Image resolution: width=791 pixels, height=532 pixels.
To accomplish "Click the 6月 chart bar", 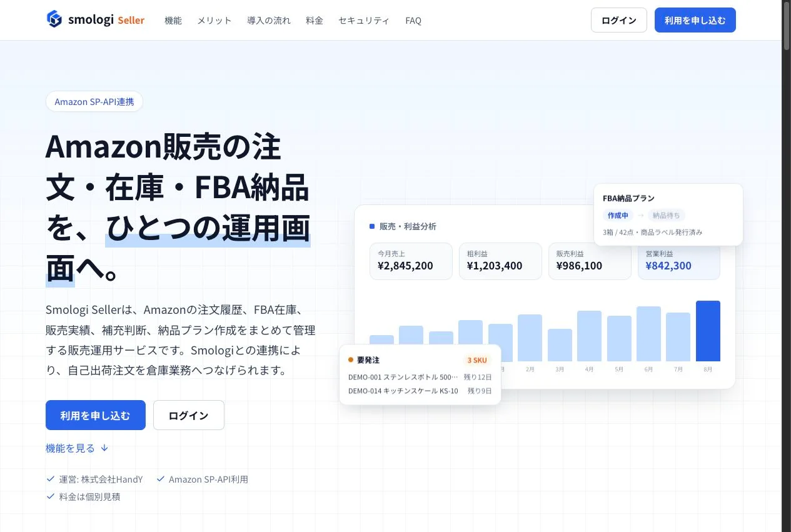I will pos(648,334).
